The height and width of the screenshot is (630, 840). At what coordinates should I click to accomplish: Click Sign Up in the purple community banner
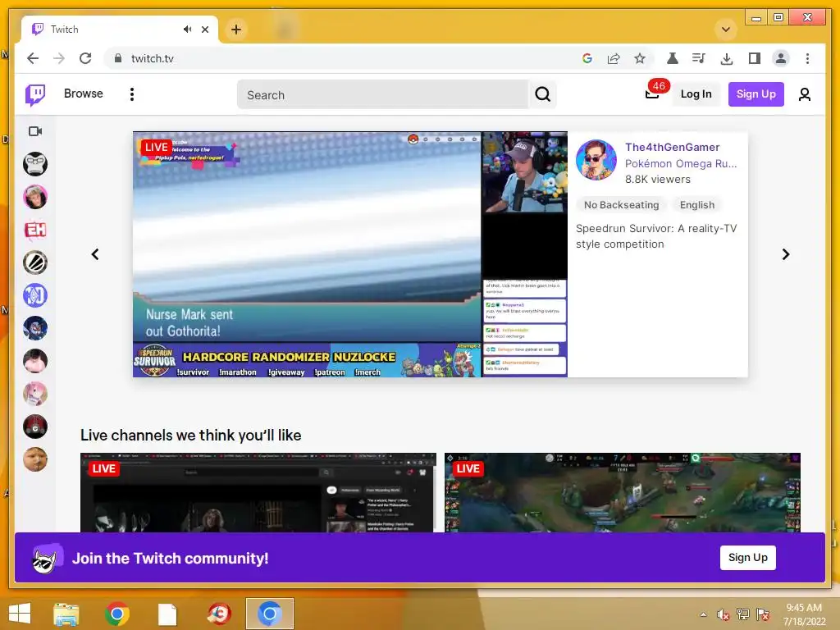[x=747, y=557]
